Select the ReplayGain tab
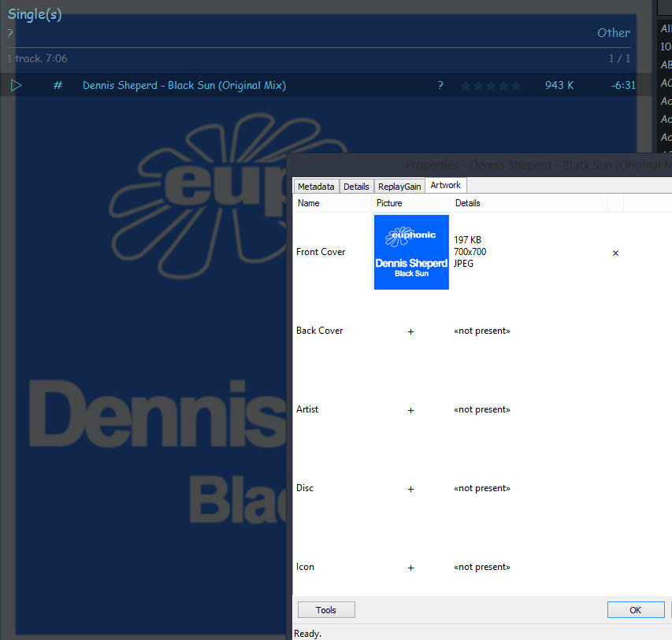The image size is (672, 640). pyautogui.click(x=399, y=187)
